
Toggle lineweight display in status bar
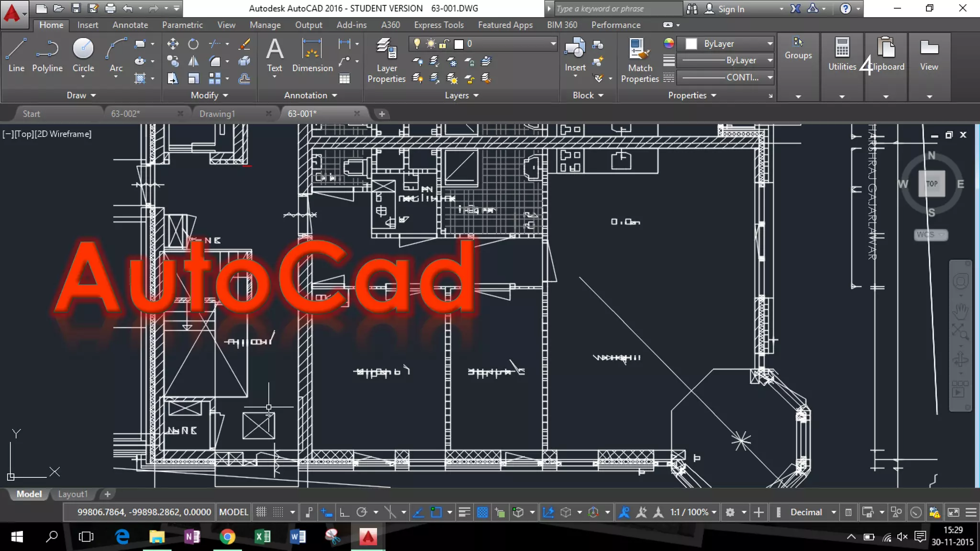(464, 512)
